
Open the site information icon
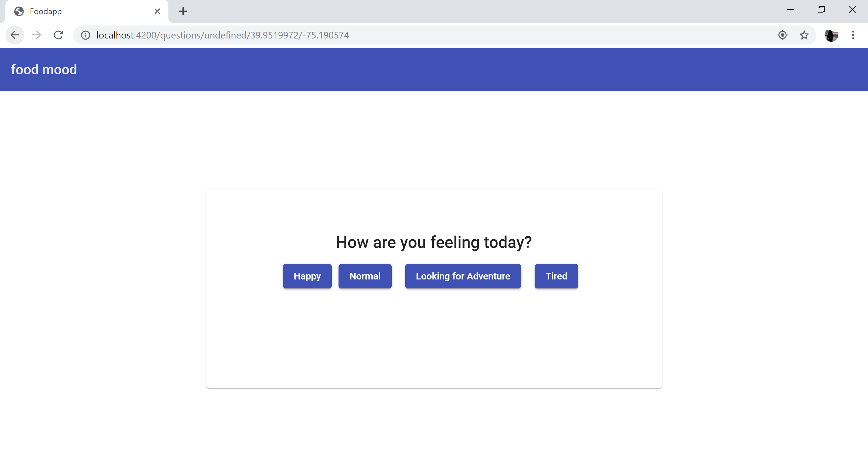[x=86, y=35]
